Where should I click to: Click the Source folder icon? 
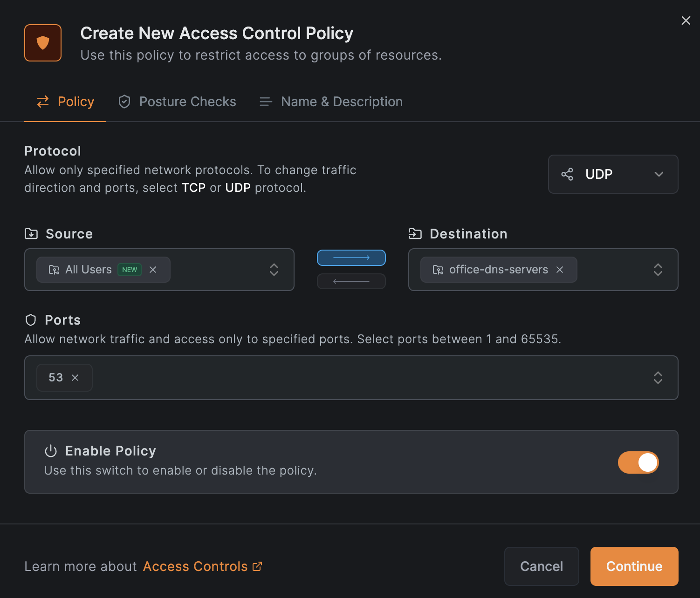click(x=31, y=234)
